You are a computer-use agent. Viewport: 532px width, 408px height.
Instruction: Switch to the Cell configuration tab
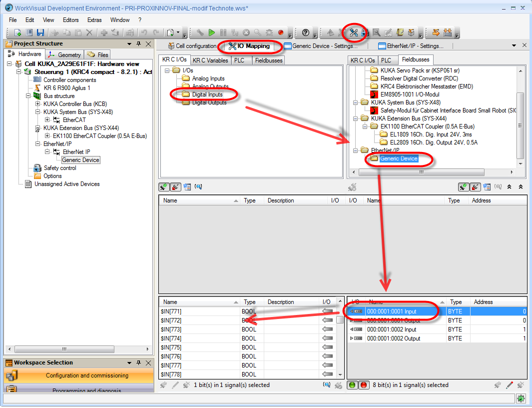(192, 46)
